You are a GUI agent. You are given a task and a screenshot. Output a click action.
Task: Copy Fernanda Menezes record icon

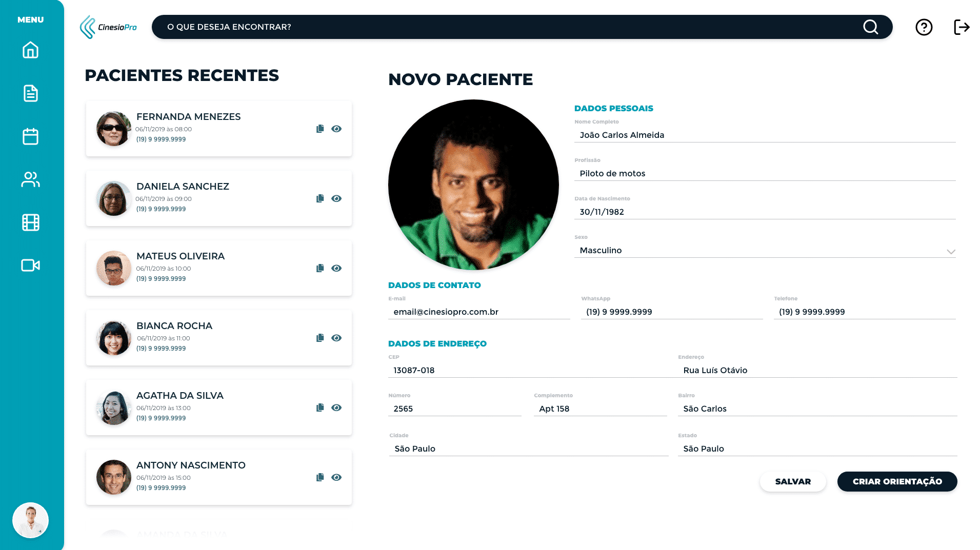coord(320,129)
